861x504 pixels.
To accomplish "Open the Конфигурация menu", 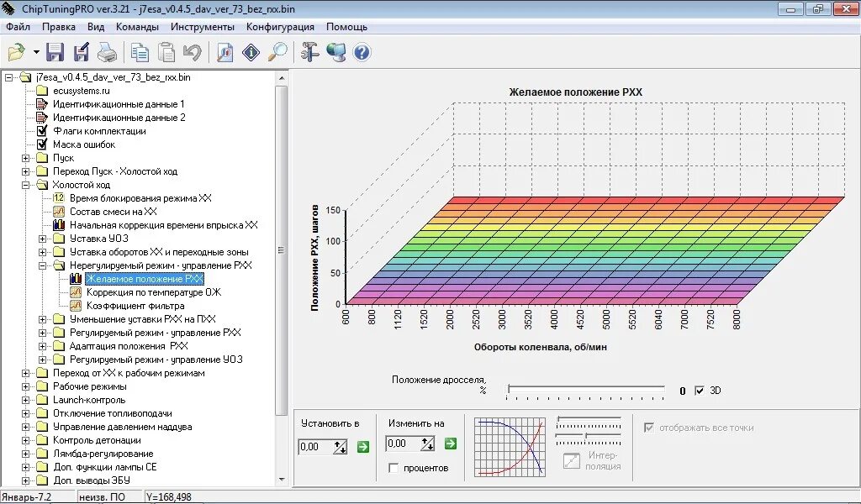I will point(280,27).
